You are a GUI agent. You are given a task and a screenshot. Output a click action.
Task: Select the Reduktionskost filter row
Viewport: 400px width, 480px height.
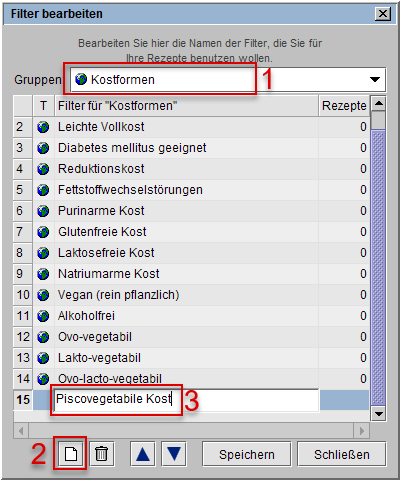tap(191, 169)
